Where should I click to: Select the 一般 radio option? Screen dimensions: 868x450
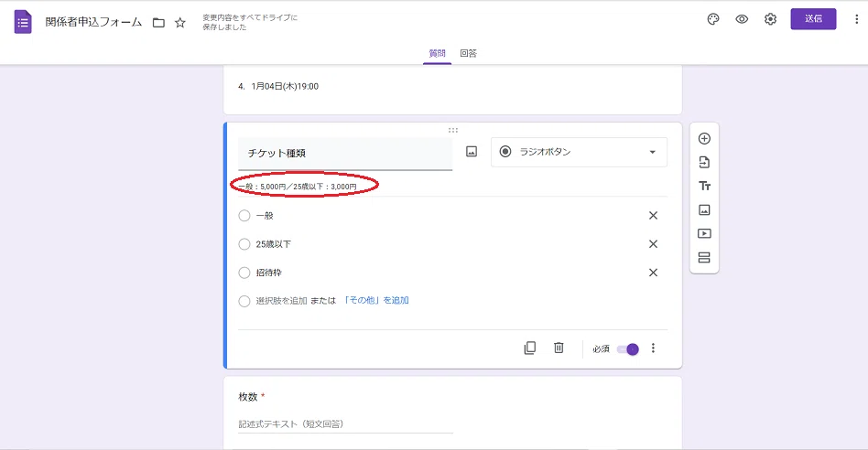click(244, 216)
